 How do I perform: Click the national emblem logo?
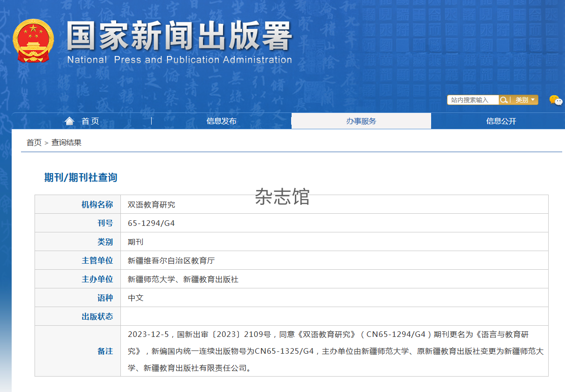point(33,41)
